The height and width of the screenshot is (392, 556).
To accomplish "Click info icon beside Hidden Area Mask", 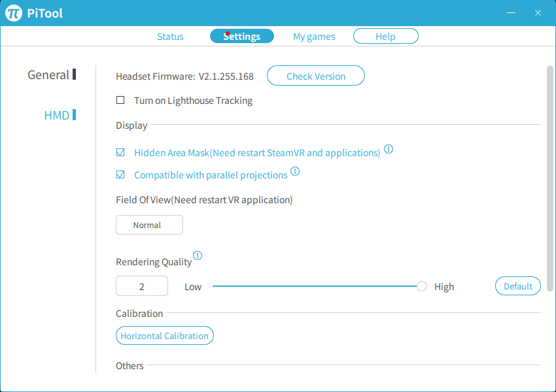I will click(389, 150).
